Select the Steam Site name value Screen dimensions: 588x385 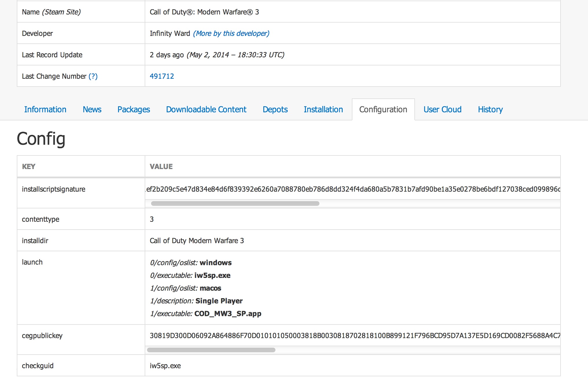(x=204, y=12)
